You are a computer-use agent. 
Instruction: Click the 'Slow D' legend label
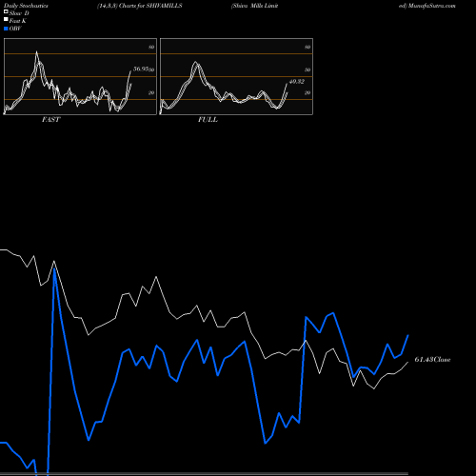click(x=19, y=13)
